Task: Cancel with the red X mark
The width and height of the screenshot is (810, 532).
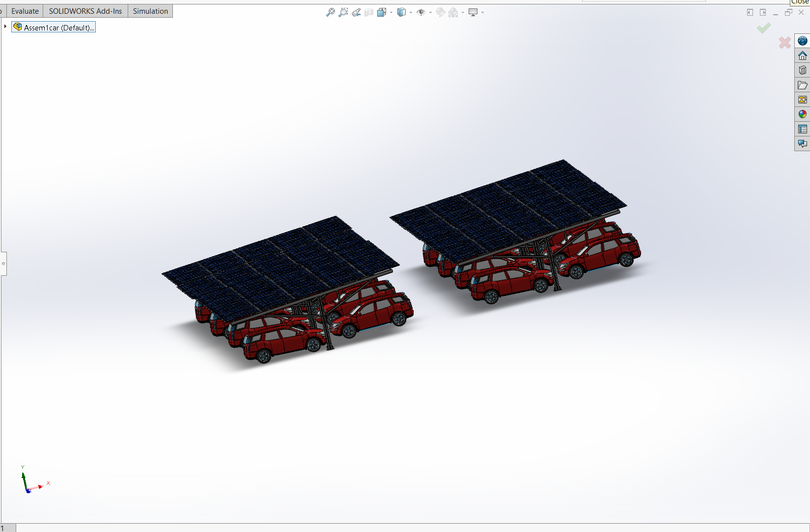Action: point(784,43)
